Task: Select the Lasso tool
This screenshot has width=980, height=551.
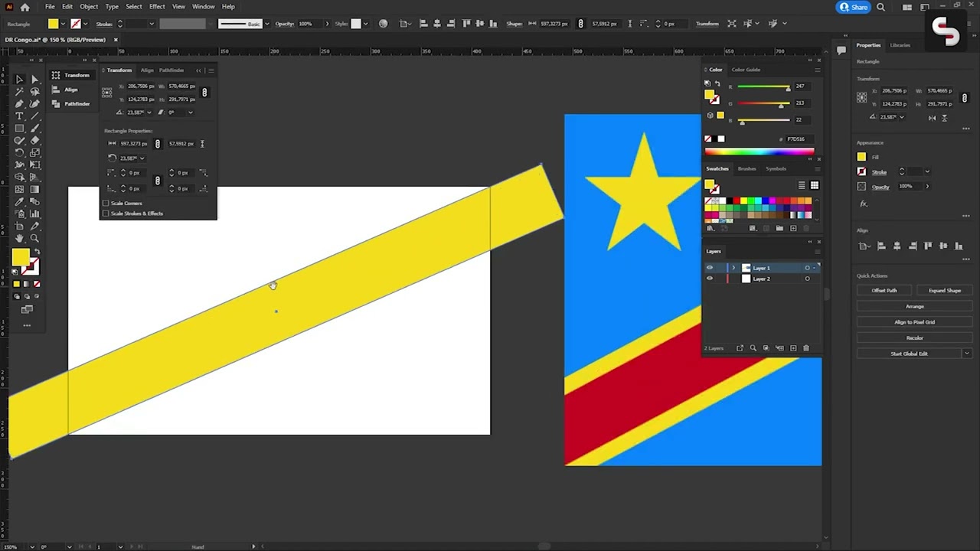Action: point(34,92)
